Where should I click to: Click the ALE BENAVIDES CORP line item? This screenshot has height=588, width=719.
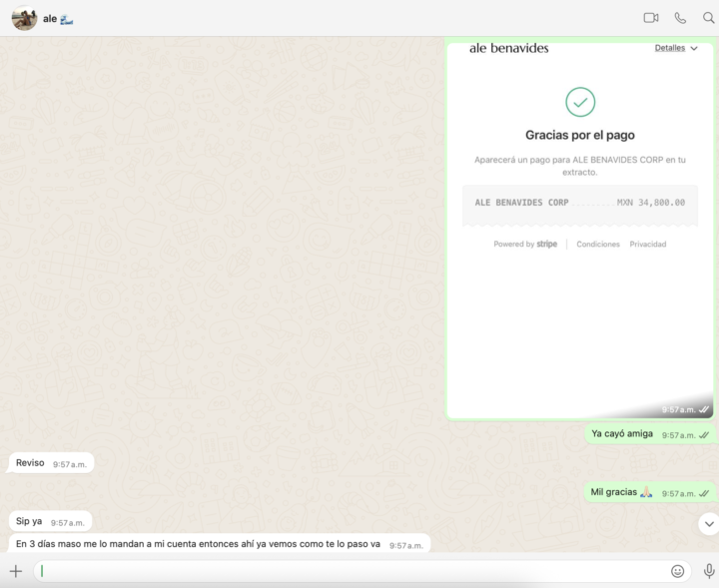click(521, 203)
